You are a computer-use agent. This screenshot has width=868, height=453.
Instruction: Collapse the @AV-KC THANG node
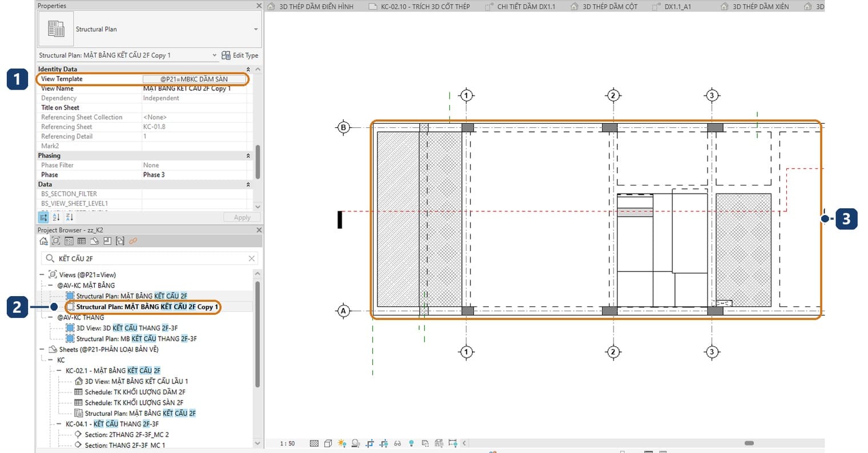coord(50,317)
